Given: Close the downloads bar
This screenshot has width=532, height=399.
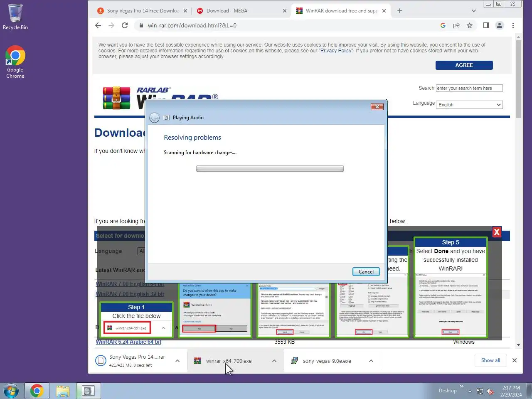Looking at the screenshot, I should point(515,360).
